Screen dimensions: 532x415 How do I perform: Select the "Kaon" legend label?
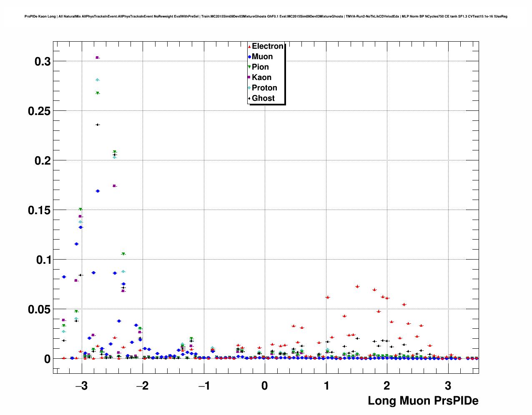tap(262, 77)
